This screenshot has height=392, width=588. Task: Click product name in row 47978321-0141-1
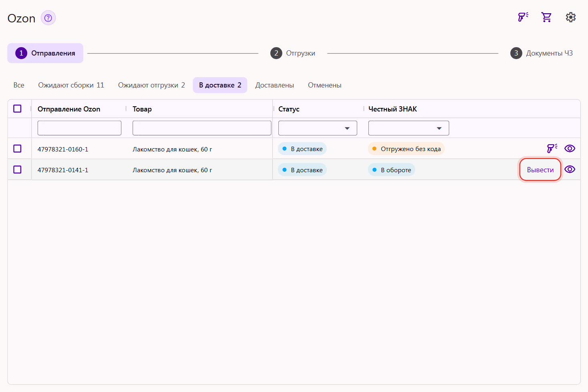coord(172,170)
